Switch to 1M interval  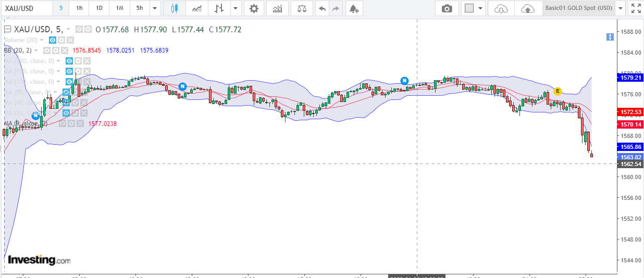click(x=120, y=8)
